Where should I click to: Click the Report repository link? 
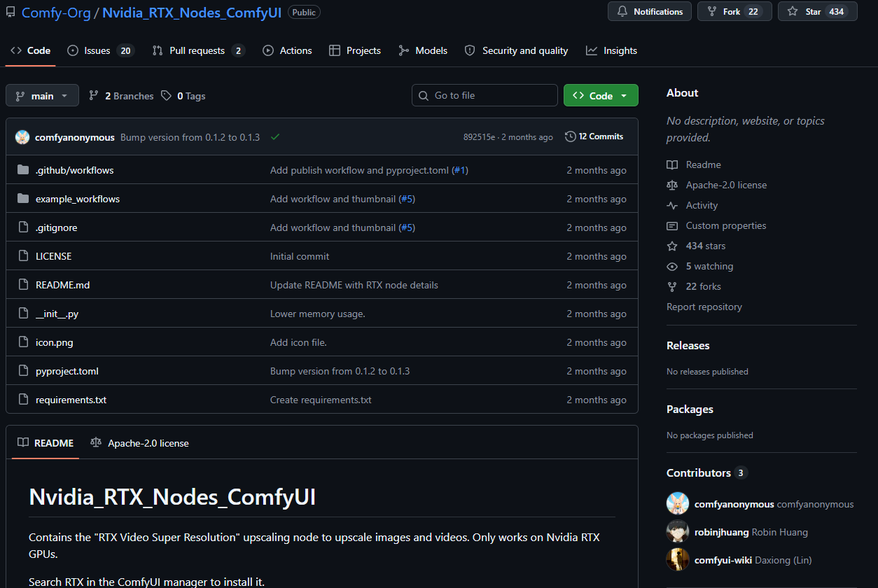coord(704,307)
